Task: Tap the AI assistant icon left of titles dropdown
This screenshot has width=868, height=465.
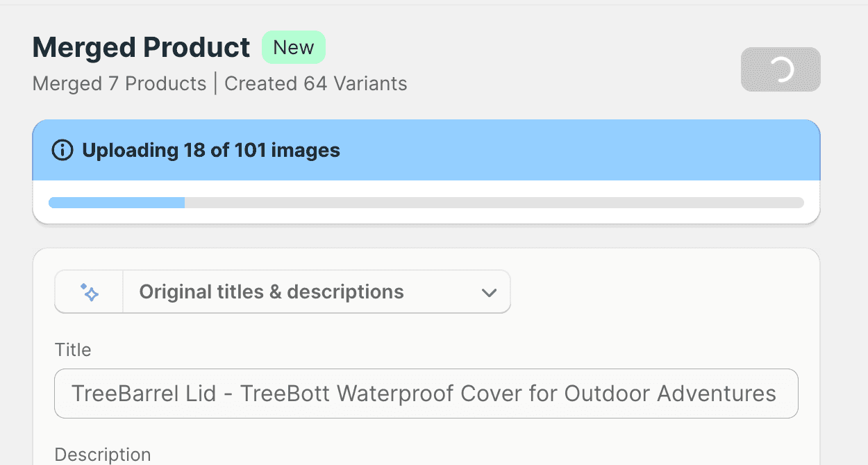Action: coord(89,291)
